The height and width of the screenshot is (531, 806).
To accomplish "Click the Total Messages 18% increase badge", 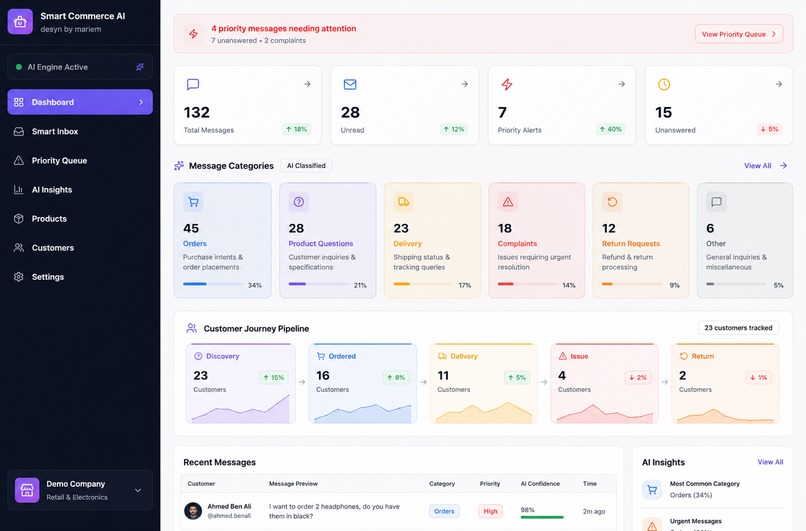I will coord(297,130).
